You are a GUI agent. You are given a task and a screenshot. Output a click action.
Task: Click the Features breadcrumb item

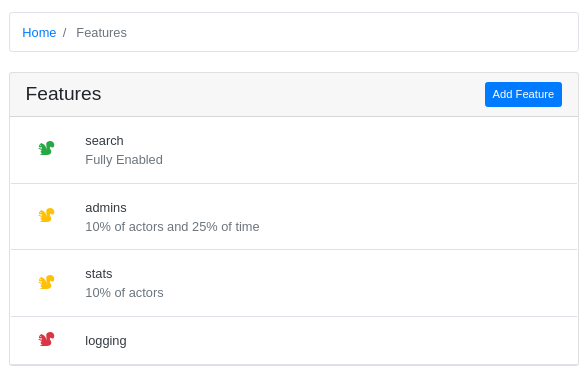pyautogui.click(x=101, y=33)
